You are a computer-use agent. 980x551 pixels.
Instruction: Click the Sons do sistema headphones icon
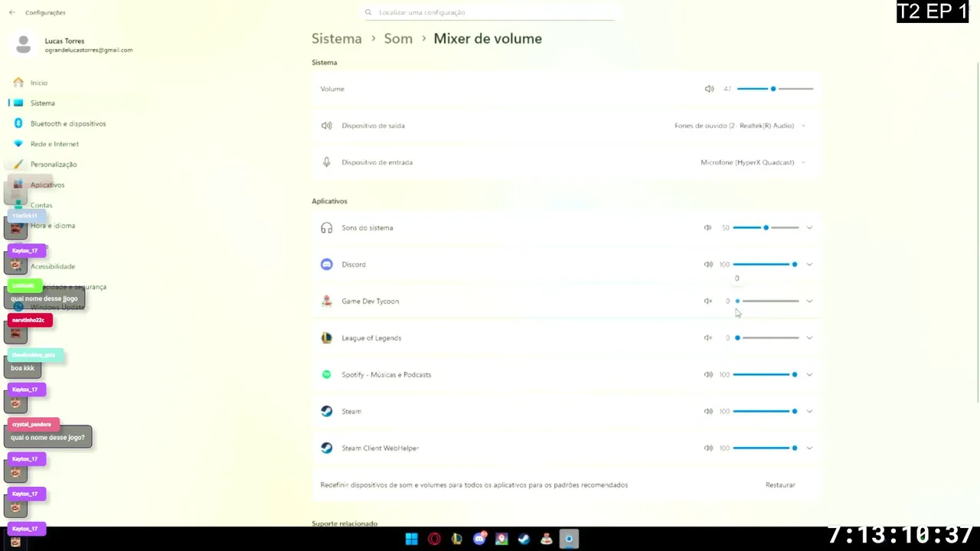coord(327,227)
